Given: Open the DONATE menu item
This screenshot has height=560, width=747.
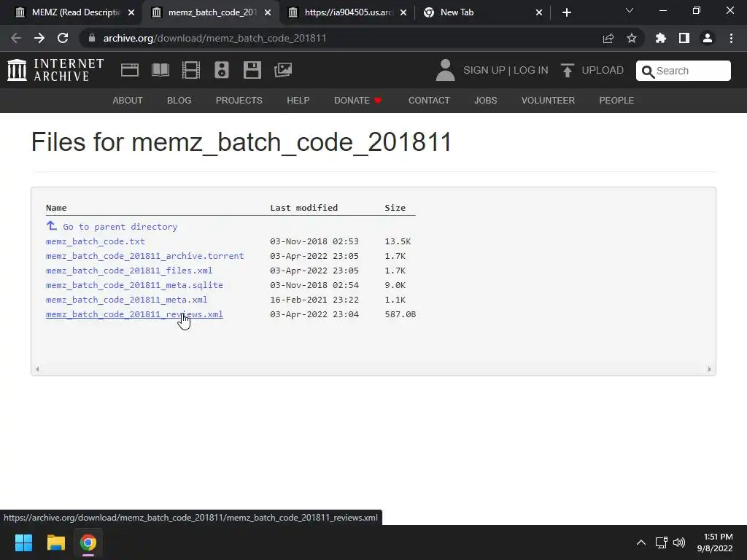Looking at the screenshot, I should click(x=357, y=101).
